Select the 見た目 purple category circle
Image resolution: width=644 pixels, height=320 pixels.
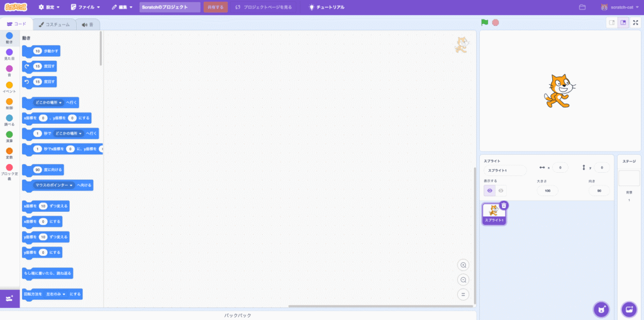point(9,53)
